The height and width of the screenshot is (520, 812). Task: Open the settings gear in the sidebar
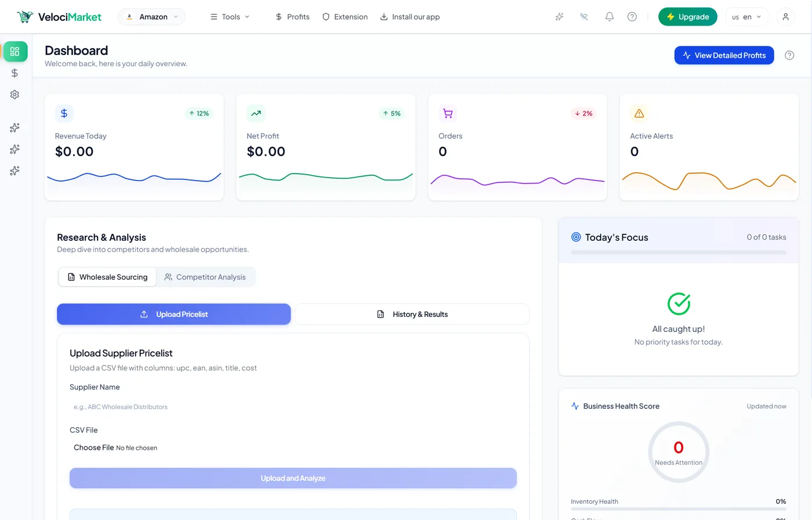point(15,95)
